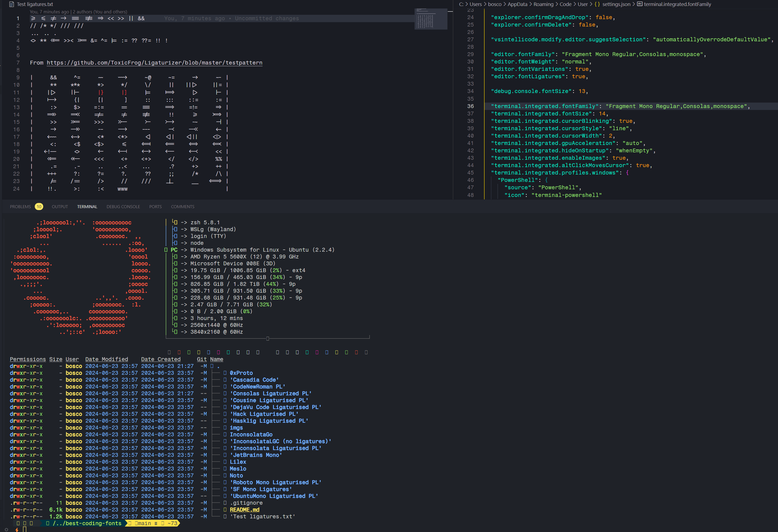Open the COMMENTS panel tab

(183, 207)
